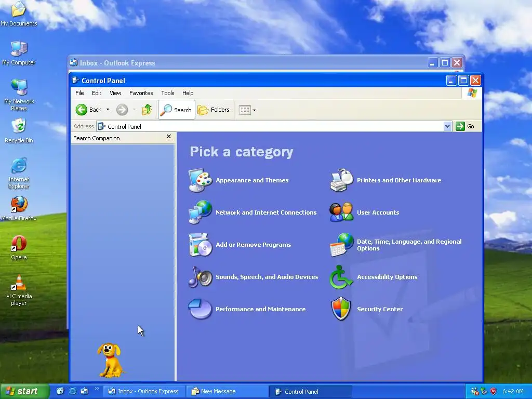Screen dimensions: 532x399
Task: Select Internet Explorer desktop icon
Action: [19, 173]
